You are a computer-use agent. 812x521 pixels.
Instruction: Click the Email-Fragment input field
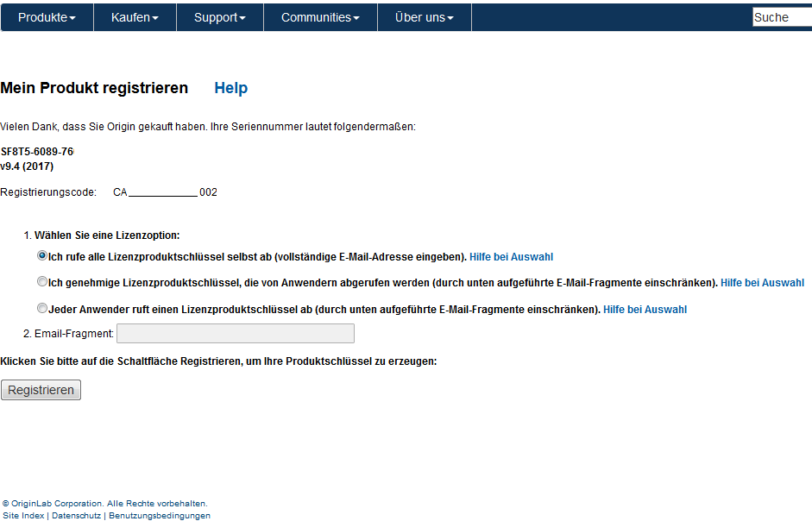(236, 334)
